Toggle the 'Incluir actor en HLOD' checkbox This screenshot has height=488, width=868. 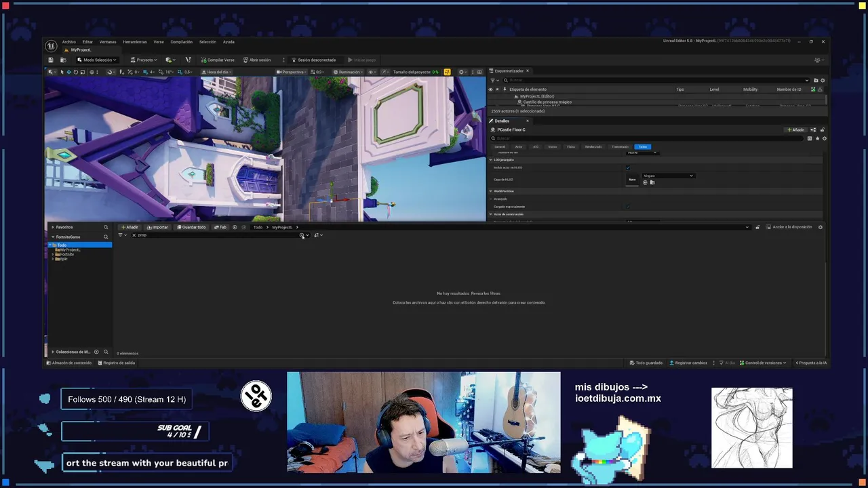point(628,167)
